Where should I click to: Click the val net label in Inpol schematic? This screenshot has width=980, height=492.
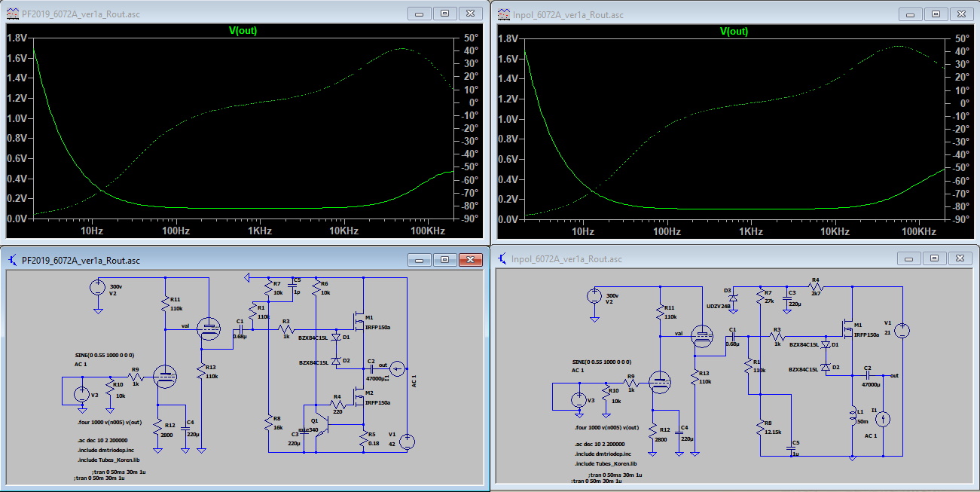click(679, 333)
